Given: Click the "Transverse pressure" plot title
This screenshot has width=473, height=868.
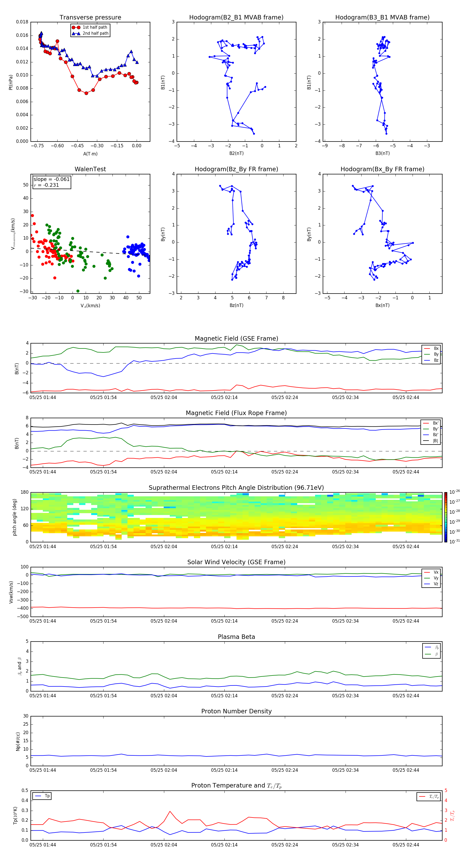Looking at the screenshot, I should coord(90,18).
